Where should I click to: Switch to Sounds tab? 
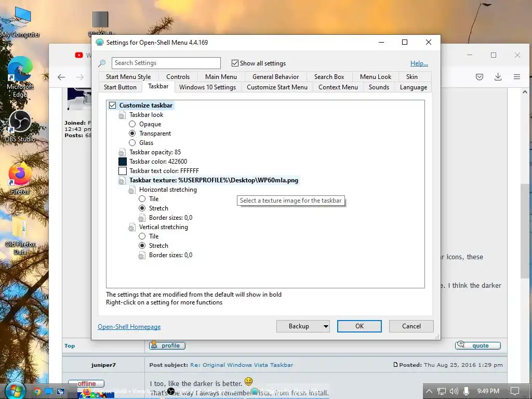coord(379,87)
